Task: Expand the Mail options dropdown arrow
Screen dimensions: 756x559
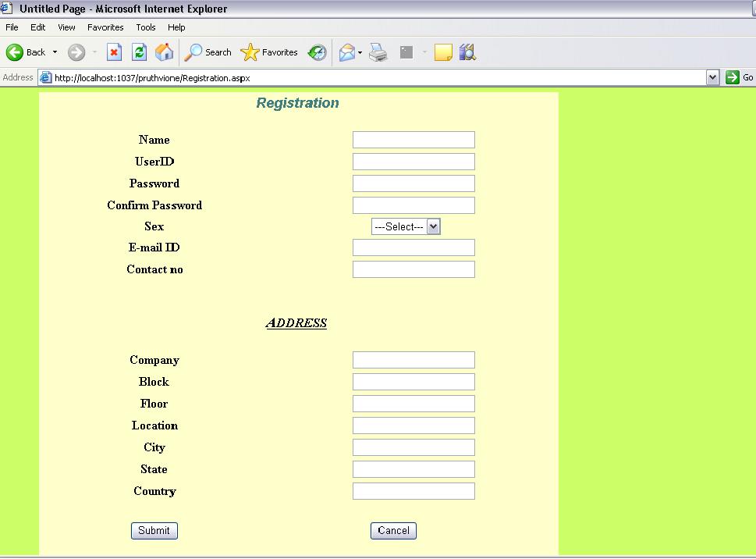Action: point(360,52)
